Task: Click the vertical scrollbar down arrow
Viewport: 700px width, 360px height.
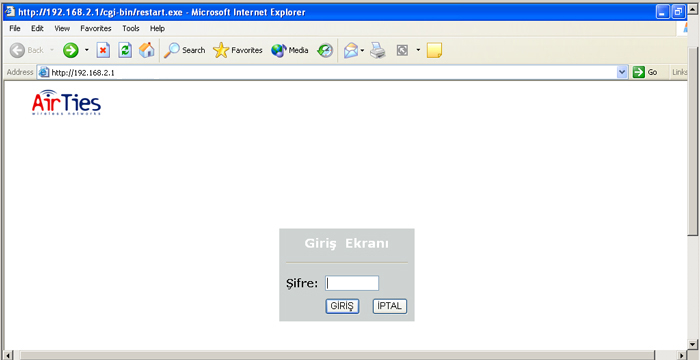Action: (693, 344)
